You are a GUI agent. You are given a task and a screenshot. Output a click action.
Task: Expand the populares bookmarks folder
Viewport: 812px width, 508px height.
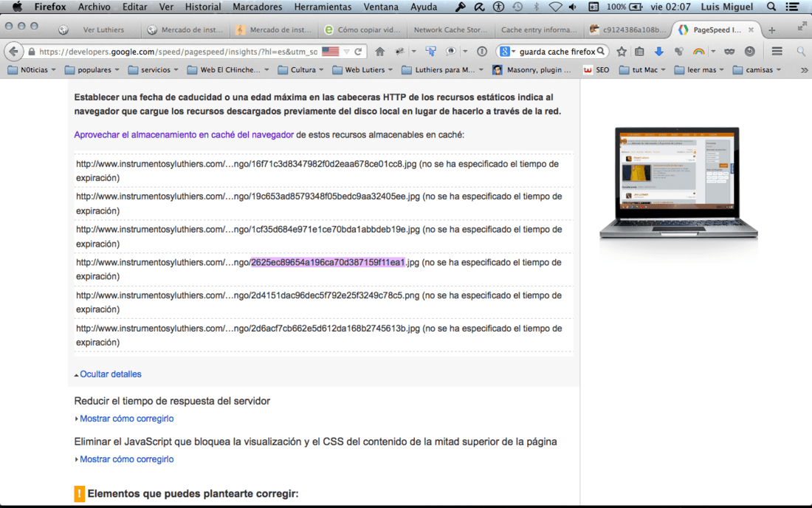92,70
